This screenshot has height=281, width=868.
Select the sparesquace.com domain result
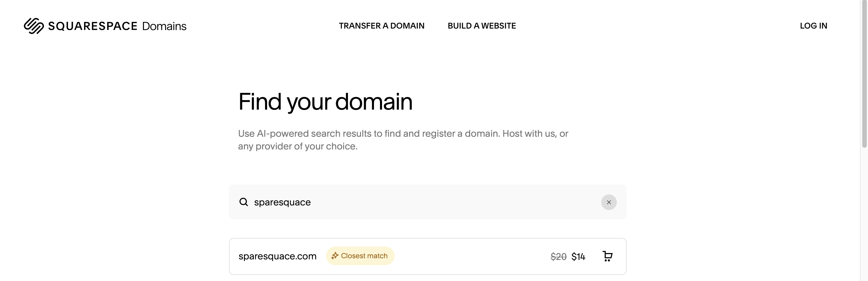coord(277,256)
